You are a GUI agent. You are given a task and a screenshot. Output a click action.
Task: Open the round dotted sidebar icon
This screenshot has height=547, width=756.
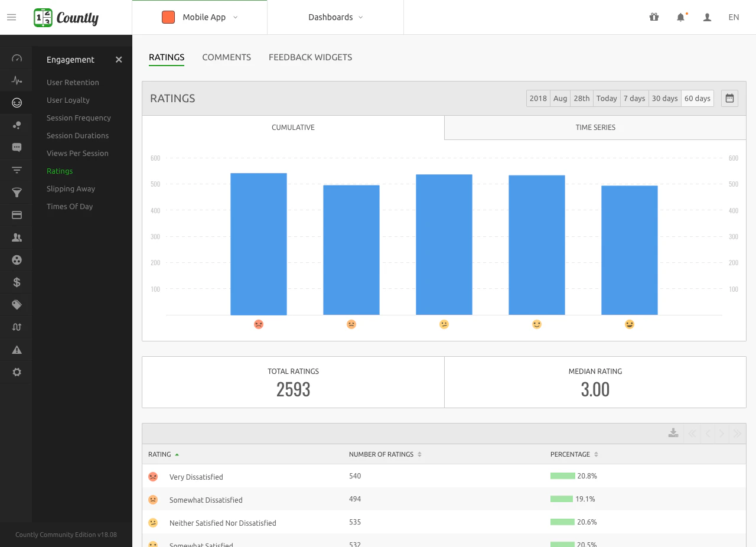pyautogui.click(x=17, y=260)
